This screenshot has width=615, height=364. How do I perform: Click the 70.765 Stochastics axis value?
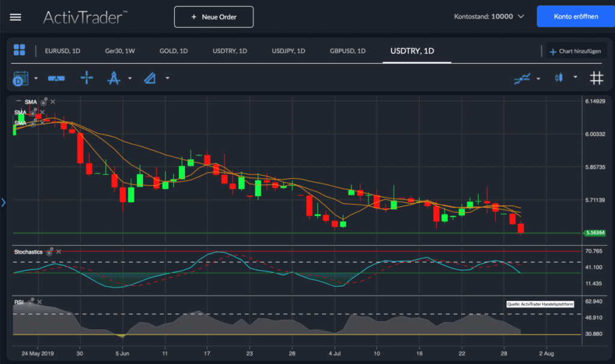point(594,251)
